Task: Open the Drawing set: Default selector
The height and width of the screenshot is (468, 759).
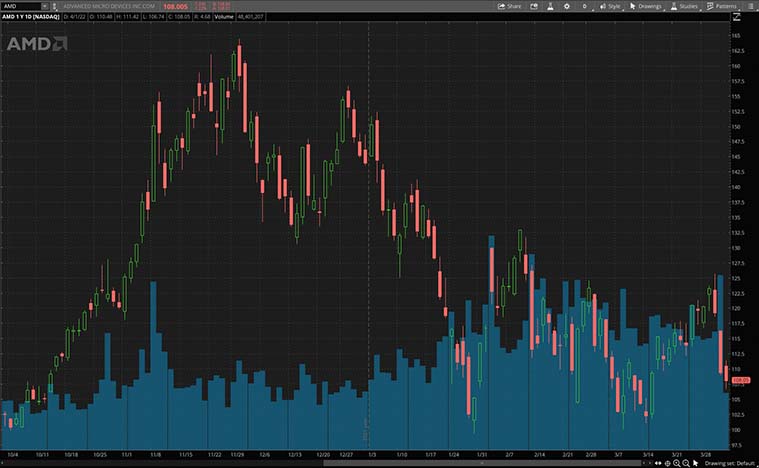Action: [730, 463]
